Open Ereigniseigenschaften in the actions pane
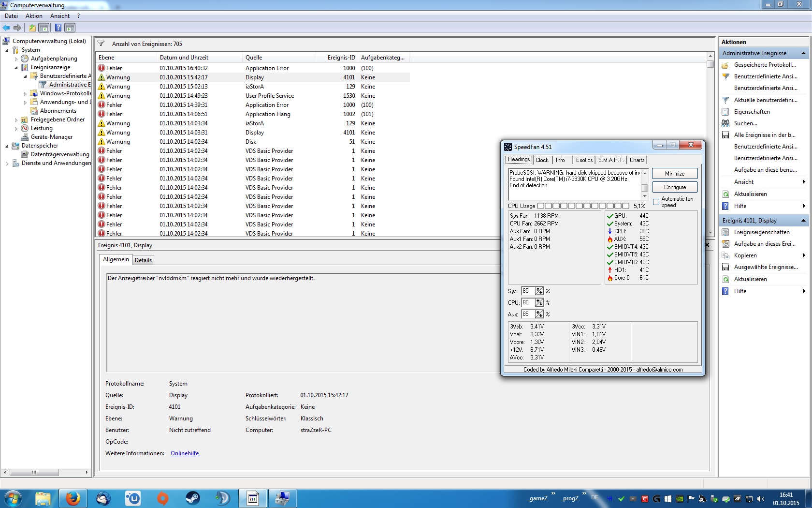This screenshot has width=812, height=508. [762, 232]
